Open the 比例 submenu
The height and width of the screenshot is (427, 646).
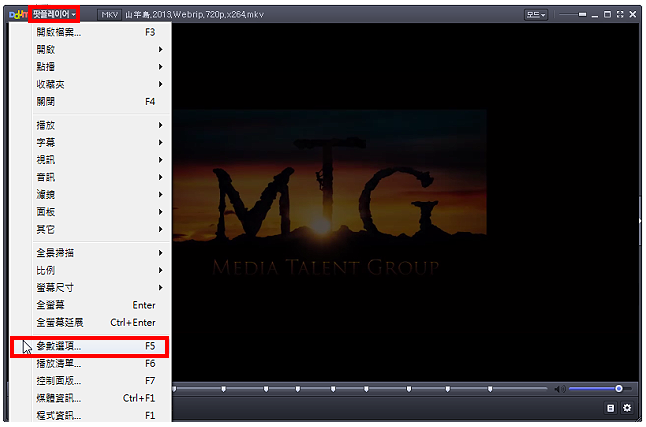pos(90,270)
